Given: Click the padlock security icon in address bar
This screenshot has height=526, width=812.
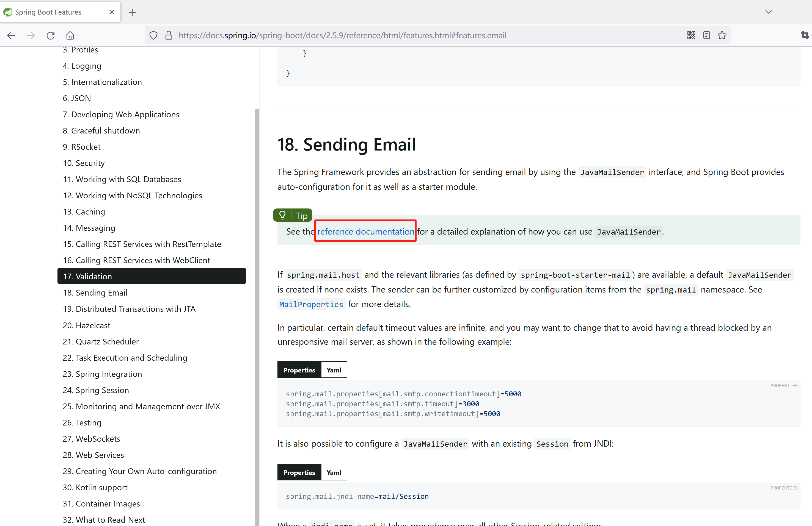Looking at the screenshot, I should pos(169,35).
